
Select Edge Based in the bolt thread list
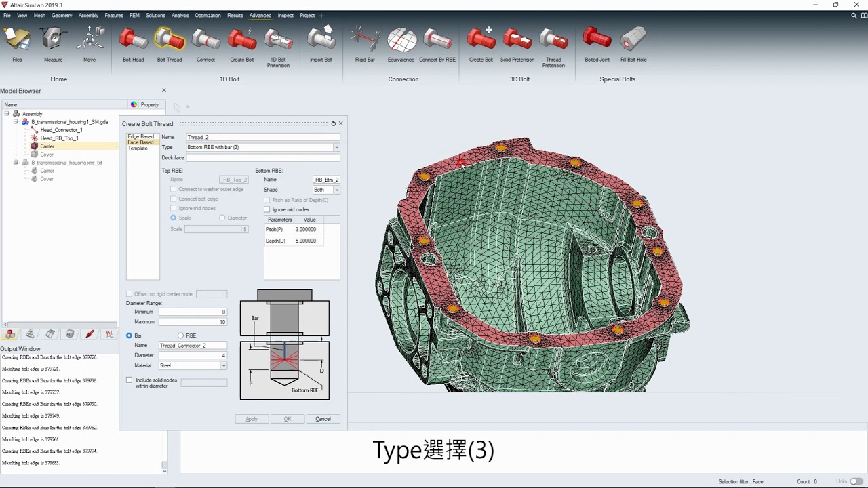point(141,137)
